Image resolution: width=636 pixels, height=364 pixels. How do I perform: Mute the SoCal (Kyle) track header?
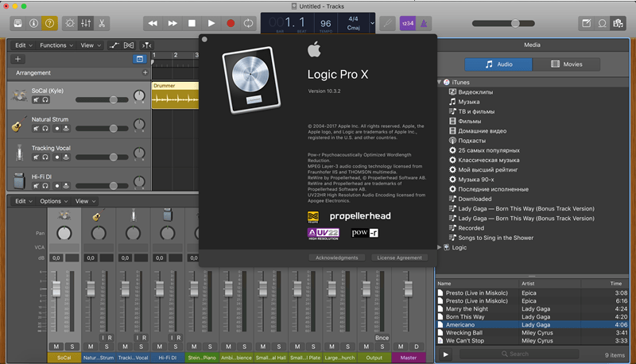tap(36, 99)
